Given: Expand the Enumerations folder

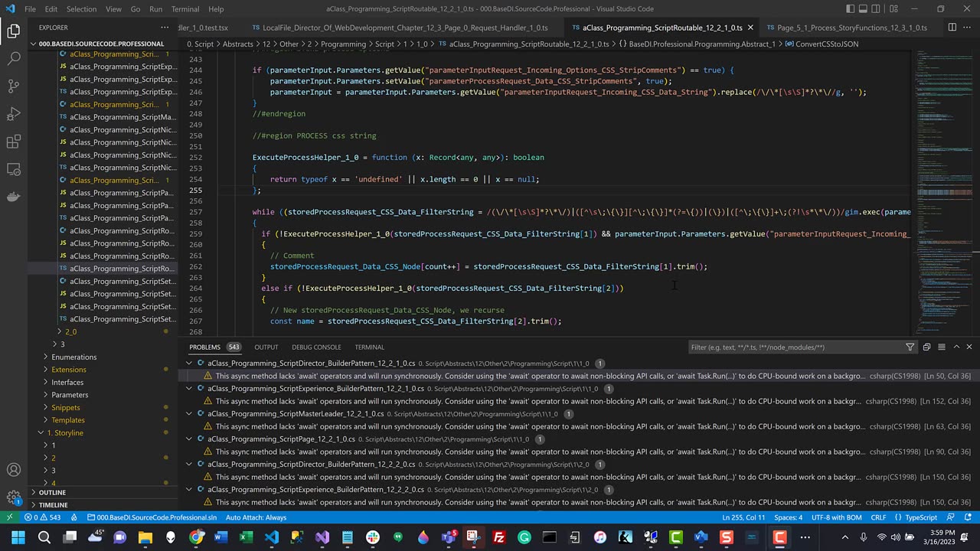Looking at the screenshot, I should pyautogui.click(x=73, y=357).
